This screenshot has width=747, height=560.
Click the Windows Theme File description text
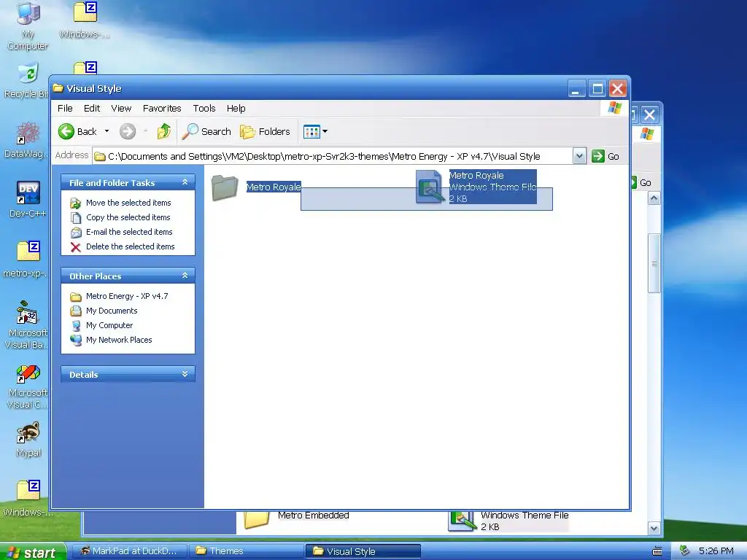click(x=492, y=187)
